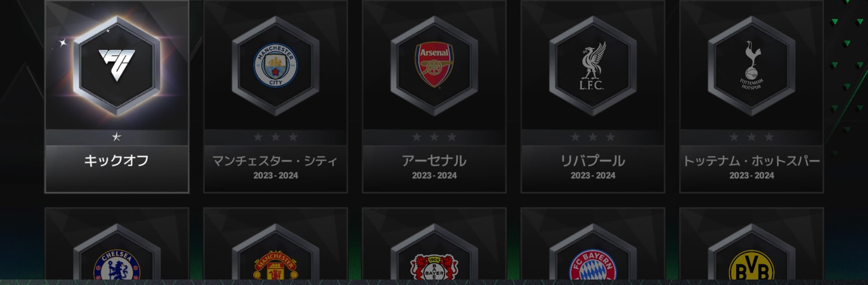The width and height of the screenshot is (868, 285).
Task: Click the three-star rating under Tottenham
Action: (751, 137)
